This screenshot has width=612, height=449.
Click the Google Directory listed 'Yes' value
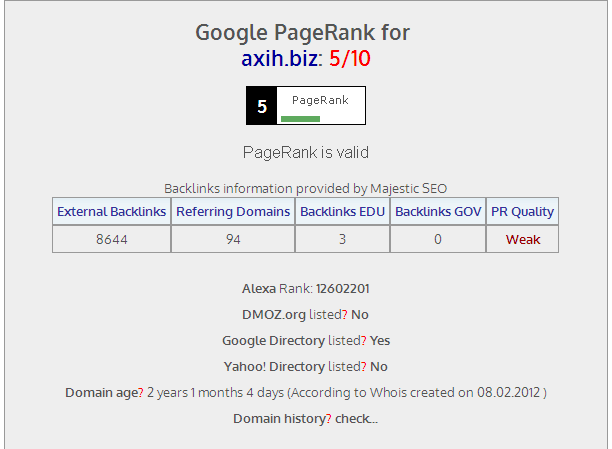380,341
